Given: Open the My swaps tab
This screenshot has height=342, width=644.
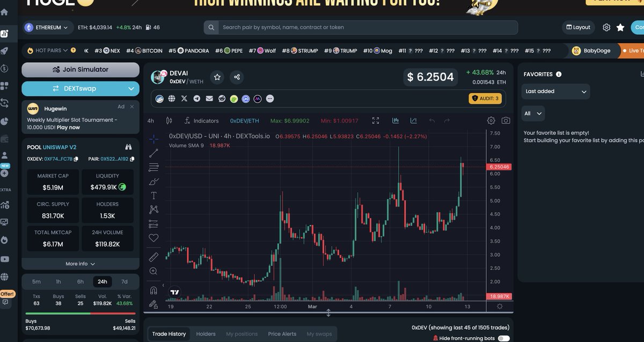Looking at the screenshot, I should [x=319, y=334].
